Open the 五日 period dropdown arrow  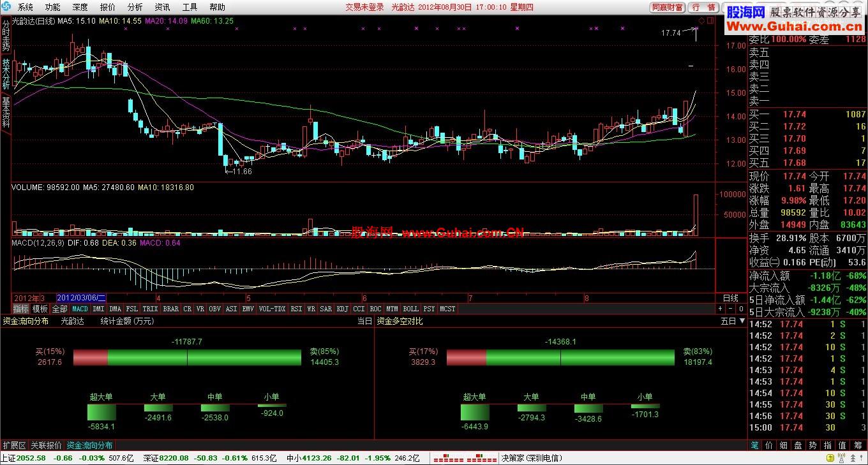tap(742, 321)
